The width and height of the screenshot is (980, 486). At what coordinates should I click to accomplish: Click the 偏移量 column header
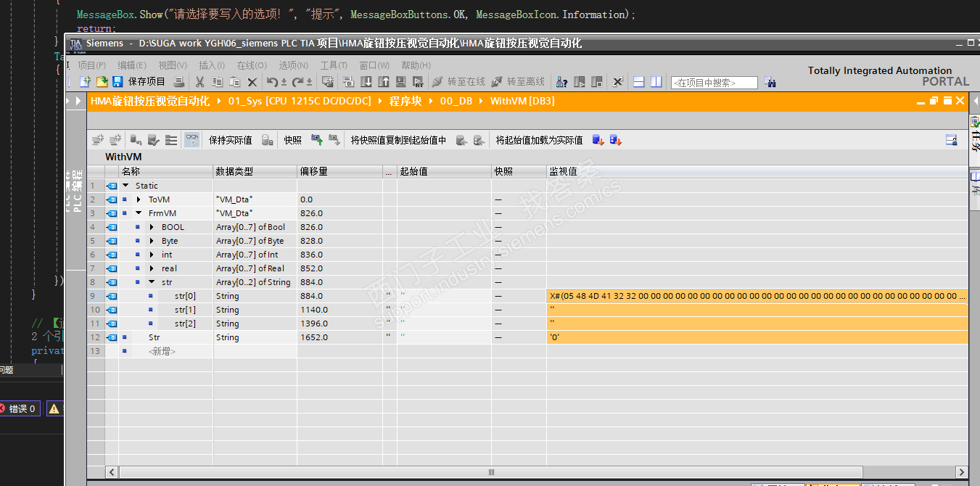click(x=339, y=172)
